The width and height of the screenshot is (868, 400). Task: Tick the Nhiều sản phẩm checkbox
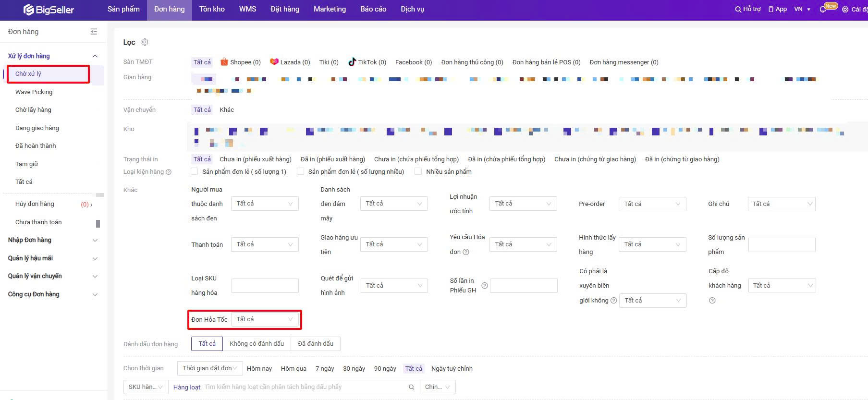tap(418, 171)
